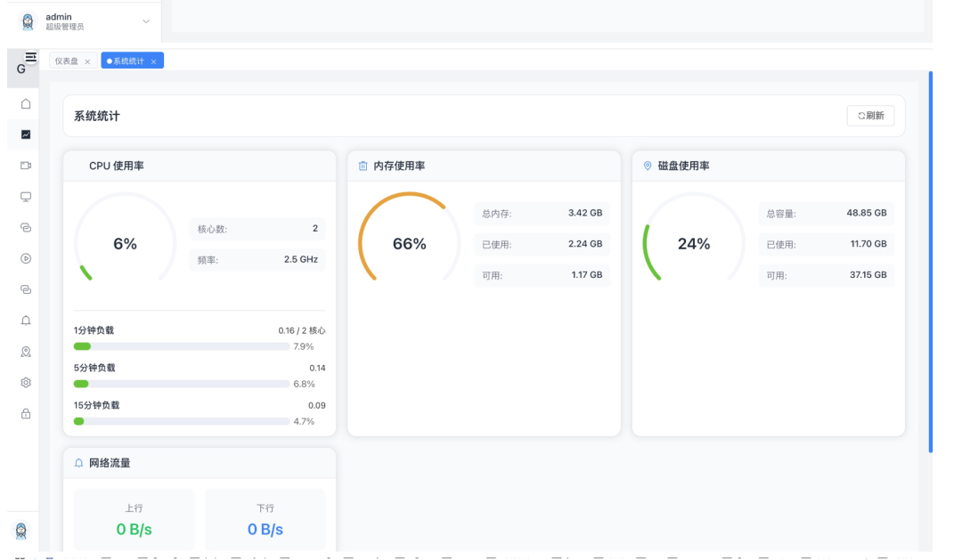Open the gear settings sidebar icon
The height and width of the screenshot is (560, 962).
pyautogui.click(x=26, y=383)
